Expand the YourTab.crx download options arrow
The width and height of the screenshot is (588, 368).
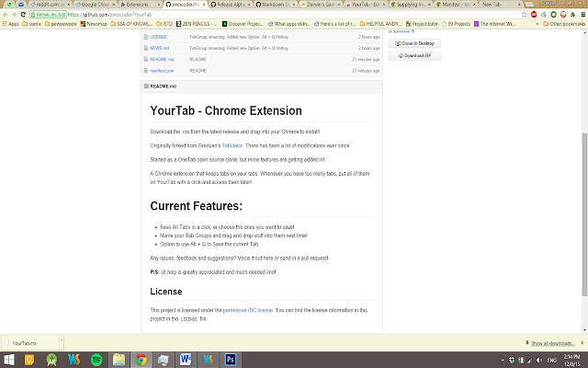click(x=62, y=340)
